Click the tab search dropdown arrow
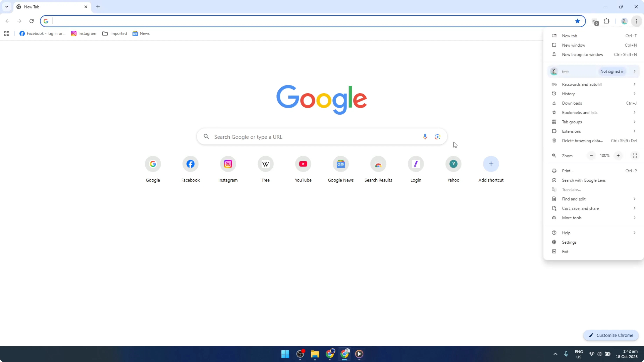Viewport: 644px width, 362px height. [7, 7]
